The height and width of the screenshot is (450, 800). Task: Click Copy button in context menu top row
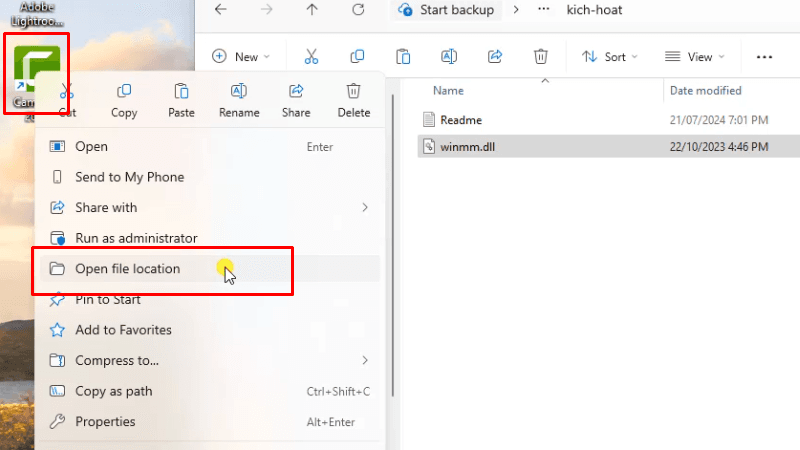[x=124, y=100]
